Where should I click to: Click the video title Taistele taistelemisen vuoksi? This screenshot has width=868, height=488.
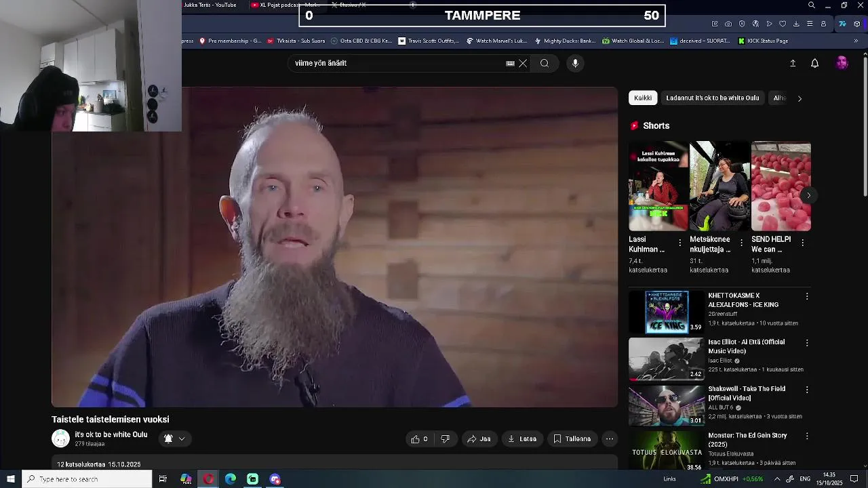111,420
